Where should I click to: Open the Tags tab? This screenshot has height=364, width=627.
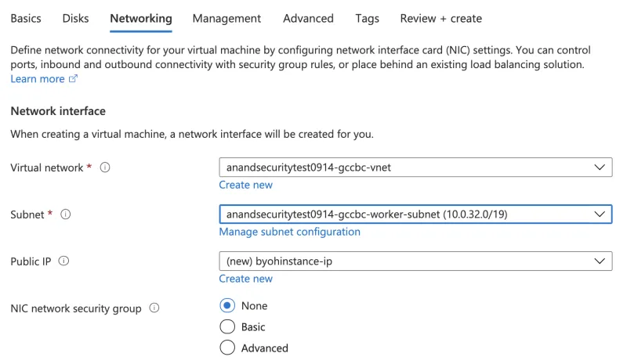pos(367,18)
